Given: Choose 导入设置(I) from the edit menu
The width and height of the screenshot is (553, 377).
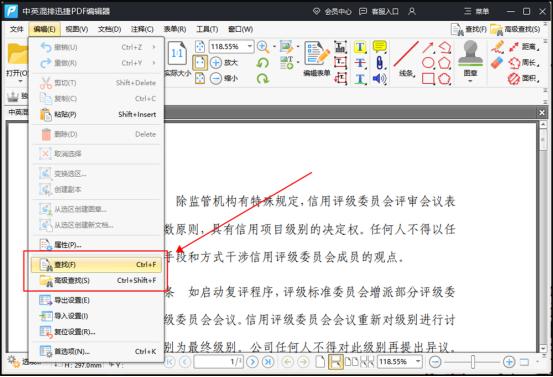Looking at the screenshot, I should [x=96, y=316].
